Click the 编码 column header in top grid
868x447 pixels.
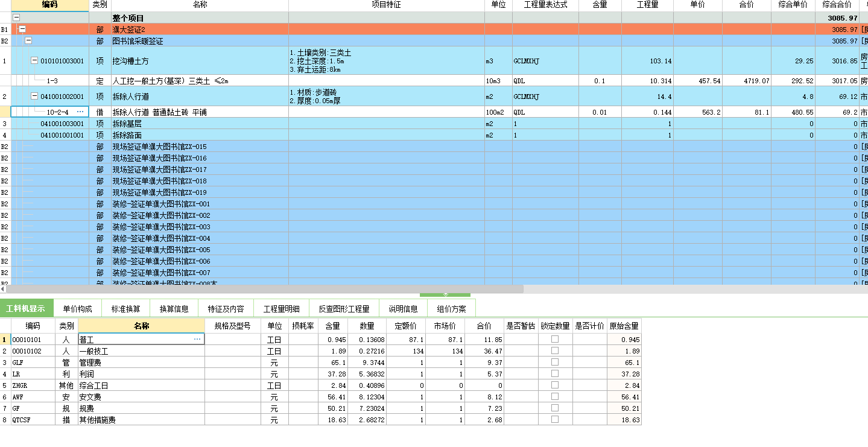pyautogui.click(x=49, y=5)
